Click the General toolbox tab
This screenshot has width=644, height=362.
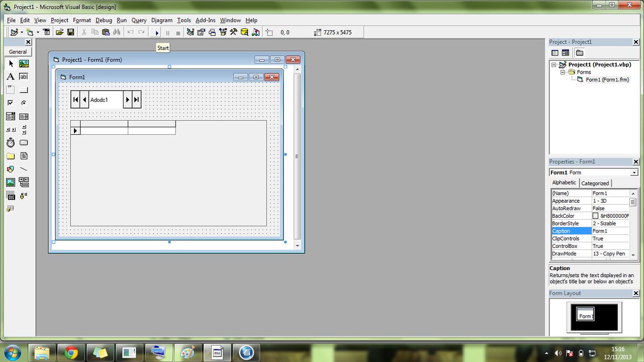tap(18, 52)
